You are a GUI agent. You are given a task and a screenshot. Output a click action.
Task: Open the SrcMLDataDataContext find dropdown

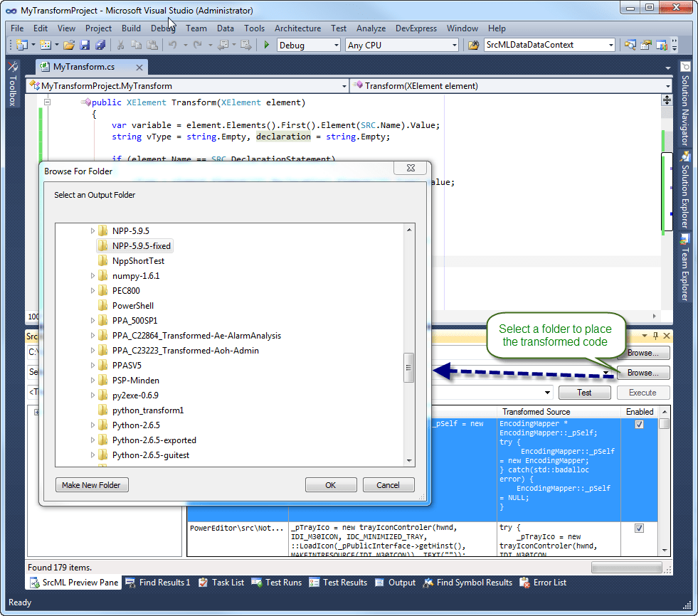(610, 45)
